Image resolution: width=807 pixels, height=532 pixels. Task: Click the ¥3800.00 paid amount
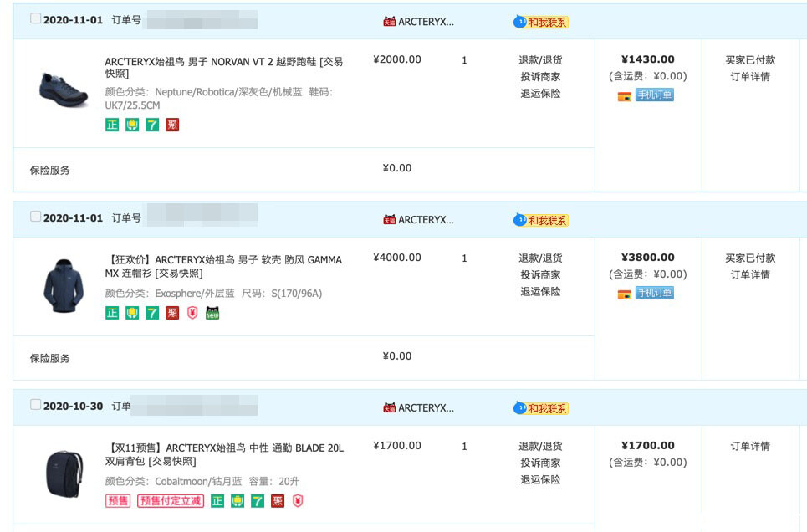coord(648,258)
